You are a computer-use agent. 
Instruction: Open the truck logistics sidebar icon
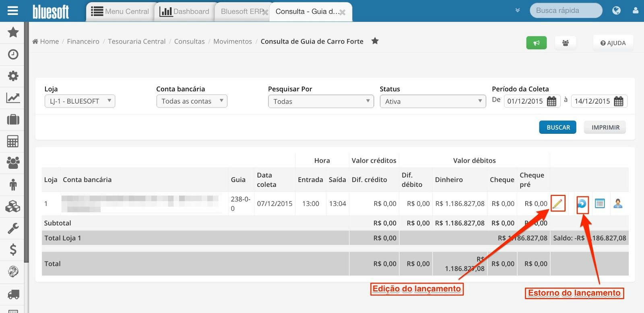pos(13,294)
